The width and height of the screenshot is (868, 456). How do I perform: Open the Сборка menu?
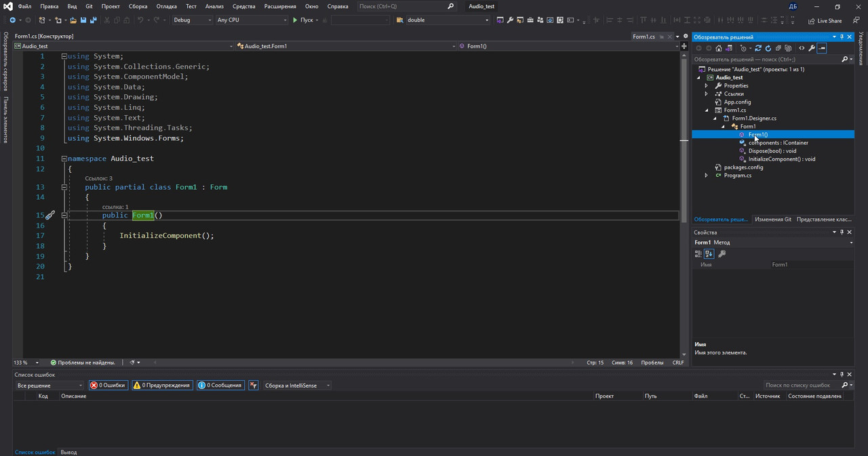tap(138, 6)
